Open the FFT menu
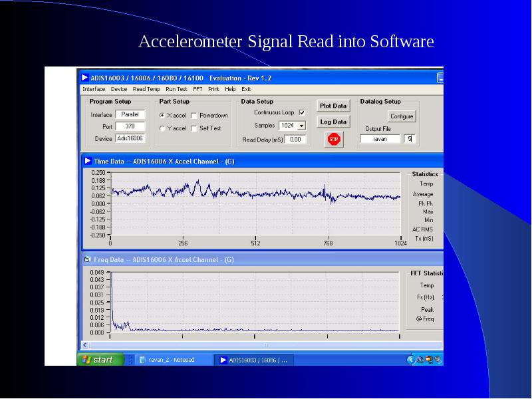Image resolution: width=532 pixels, height=399 pixels. (198, 89)
